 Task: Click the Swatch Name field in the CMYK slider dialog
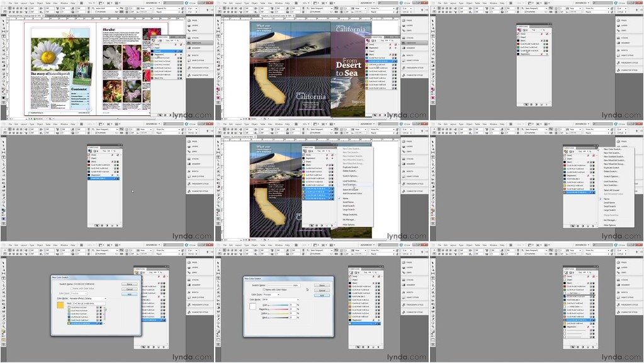point(284,285)
